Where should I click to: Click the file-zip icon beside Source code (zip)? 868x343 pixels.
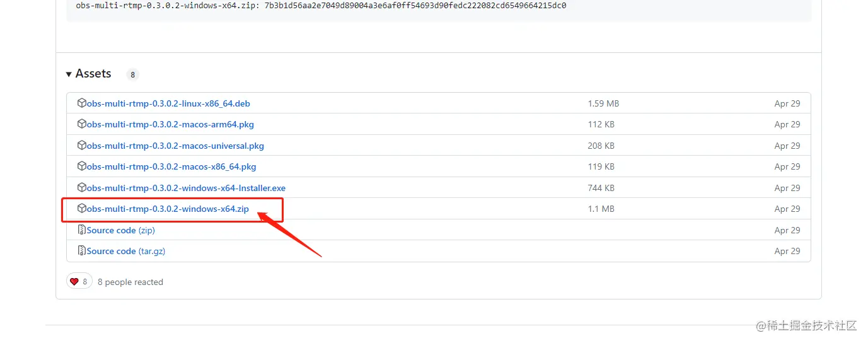click(81, 230)
